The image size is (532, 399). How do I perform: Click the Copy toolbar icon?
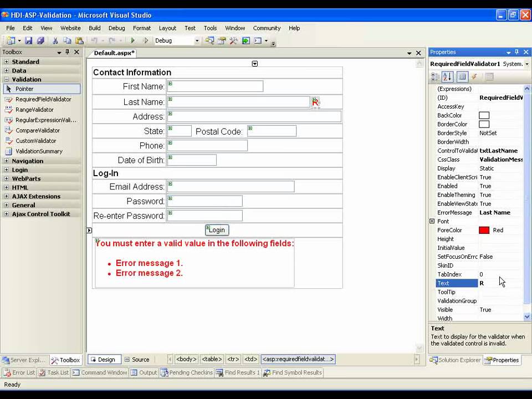tap(67, 40)
